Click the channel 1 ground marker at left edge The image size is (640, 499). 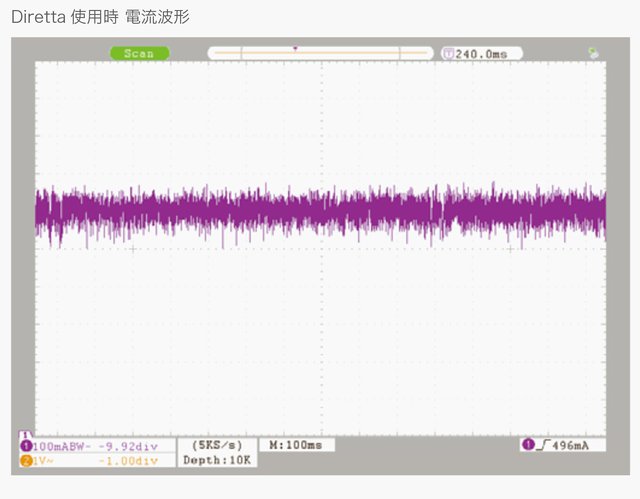pyautogui.click(x=24, y=434)
